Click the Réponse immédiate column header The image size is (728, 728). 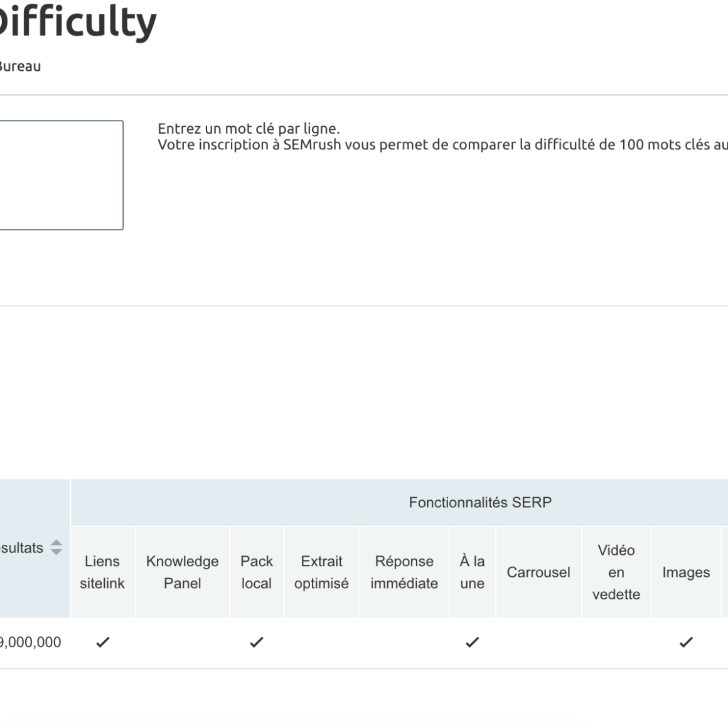pyautogui.click(x=404, y=572)
